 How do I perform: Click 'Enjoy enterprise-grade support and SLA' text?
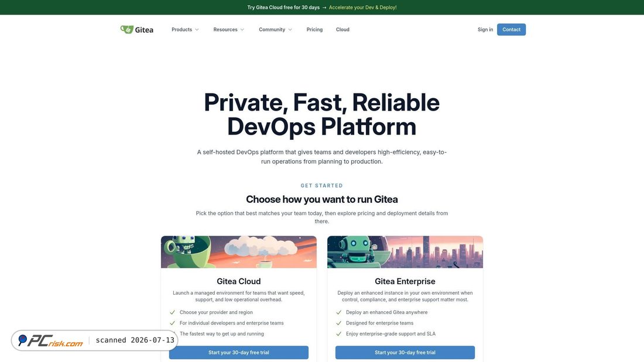[390, 334]
